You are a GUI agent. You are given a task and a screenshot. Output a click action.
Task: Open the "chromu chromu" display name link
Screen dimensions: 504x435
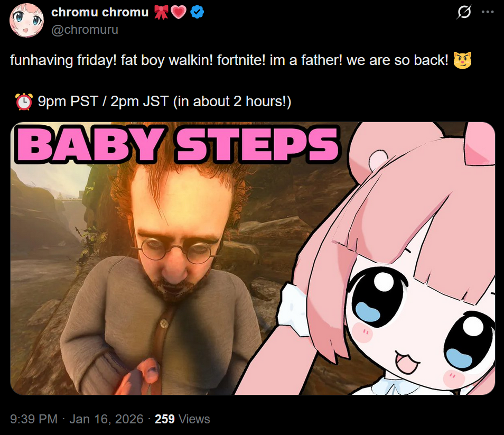coord(100,12)
